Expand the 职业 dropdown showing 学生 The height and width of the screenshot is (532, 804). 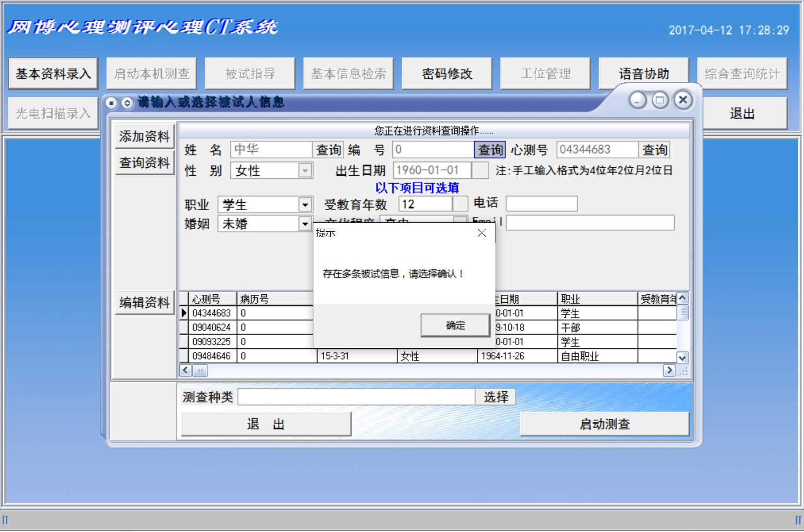click(305, 205)
